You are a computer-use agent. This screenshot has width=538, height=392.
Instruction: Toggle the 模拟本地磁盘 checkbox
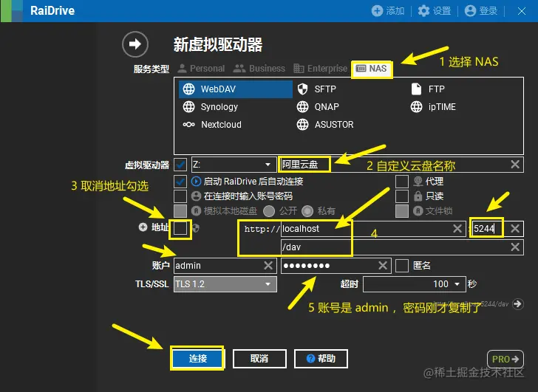180,211
